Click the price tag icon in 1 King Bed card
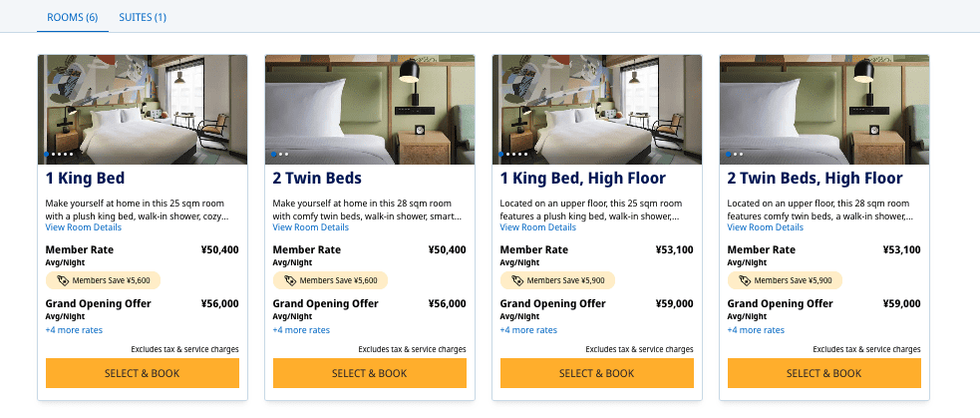 [x=62, y=280]
